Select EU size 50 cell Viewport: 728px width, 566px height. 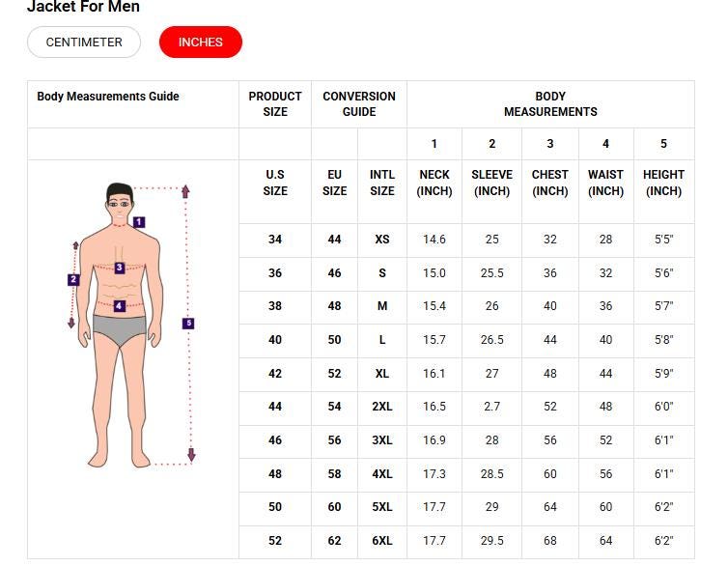[334, 340]
